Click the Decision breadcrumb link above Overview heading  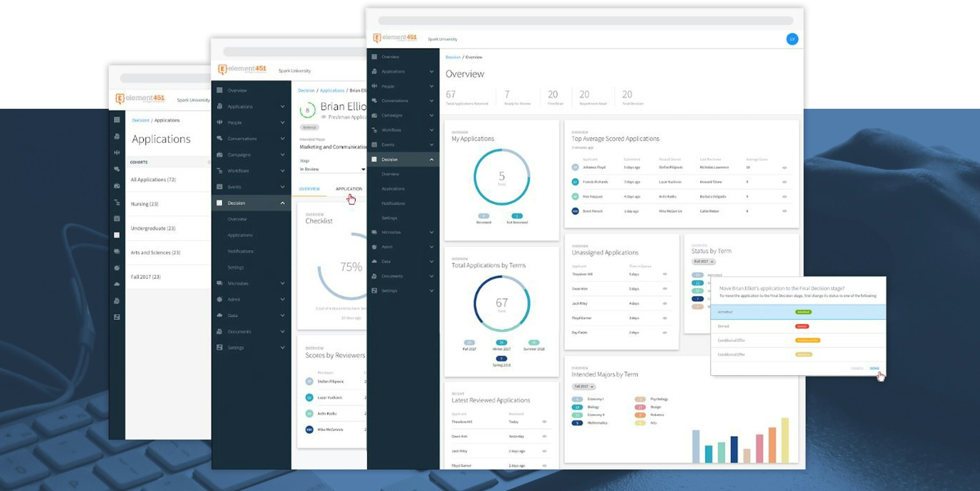tap(453, 57)
